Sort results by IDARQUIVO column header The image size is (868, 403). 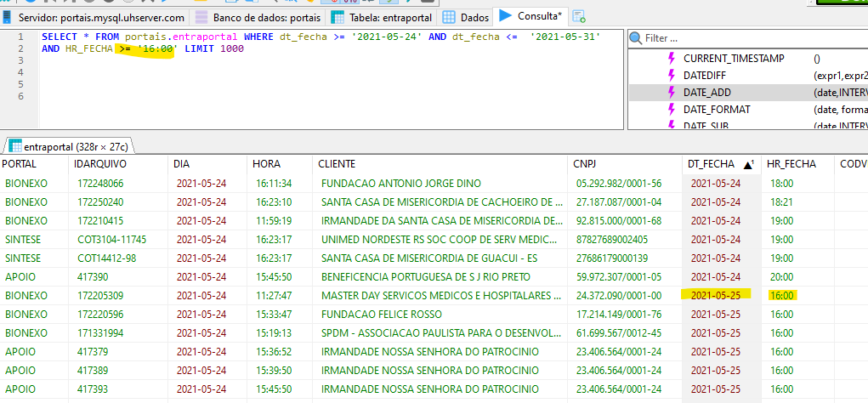click(119, 164)
